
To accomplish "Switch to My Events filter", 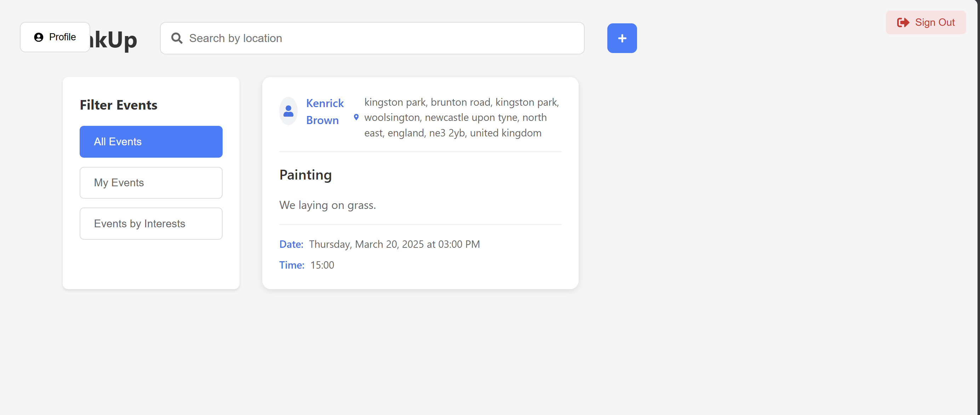I will 151,183.
